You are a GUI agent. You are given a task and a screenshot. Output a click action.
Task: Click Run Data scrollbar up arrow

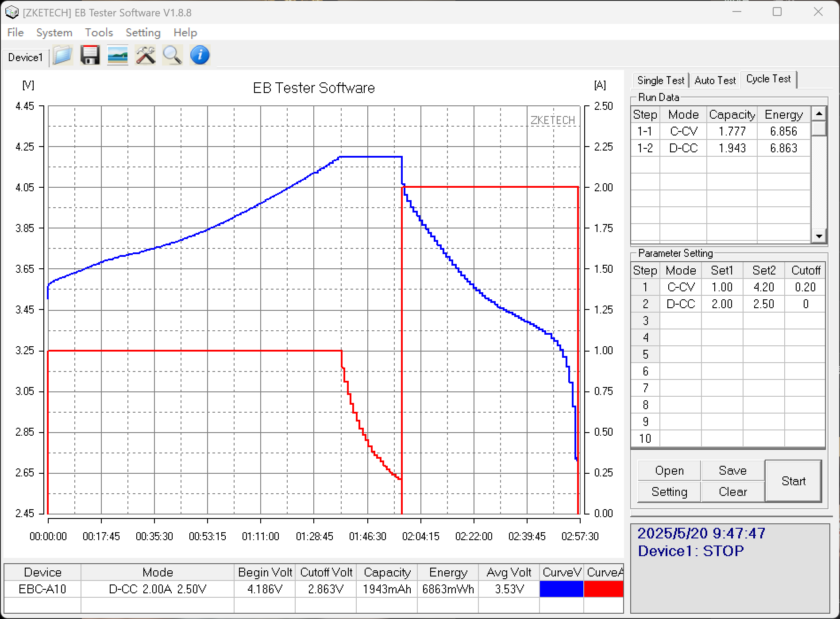coord(819,114)
